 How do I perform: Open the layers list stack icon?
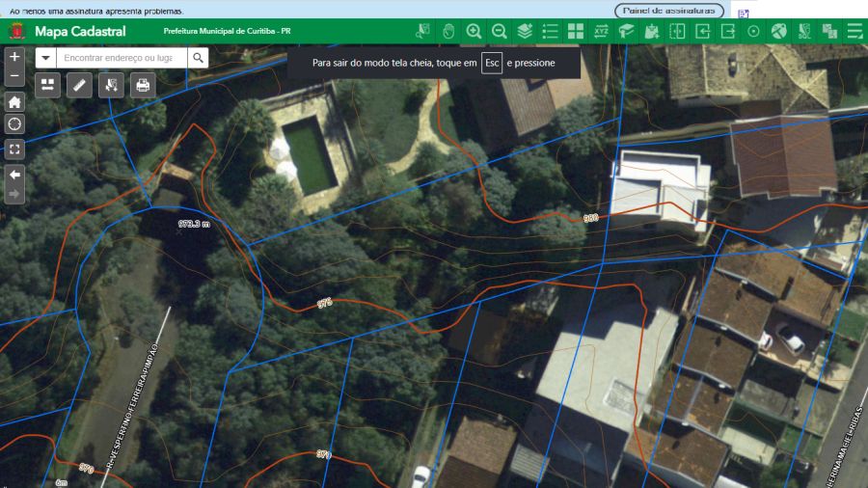point(525,31)
